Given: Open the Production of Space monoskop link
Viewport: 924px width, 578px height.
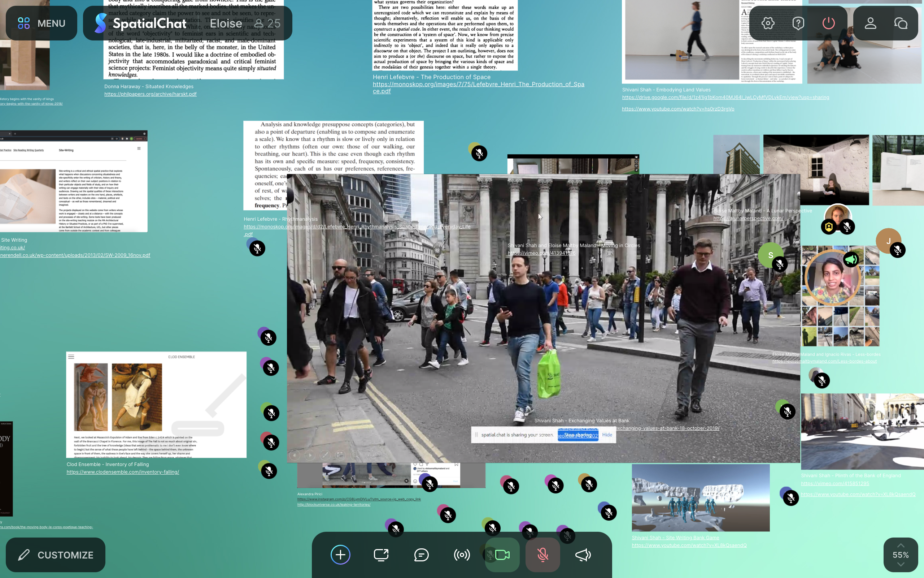Looking at the screenshot, I should click(478, 87).
